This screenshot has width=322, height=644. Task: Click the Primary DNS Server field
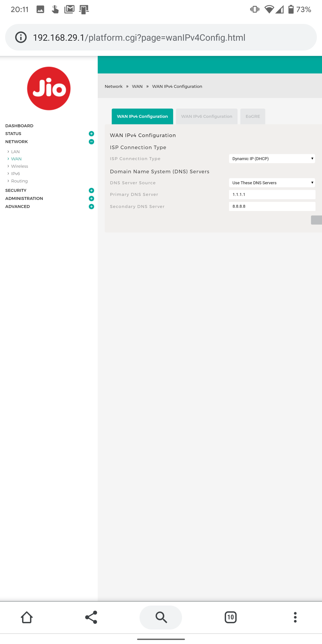[272, 195]
